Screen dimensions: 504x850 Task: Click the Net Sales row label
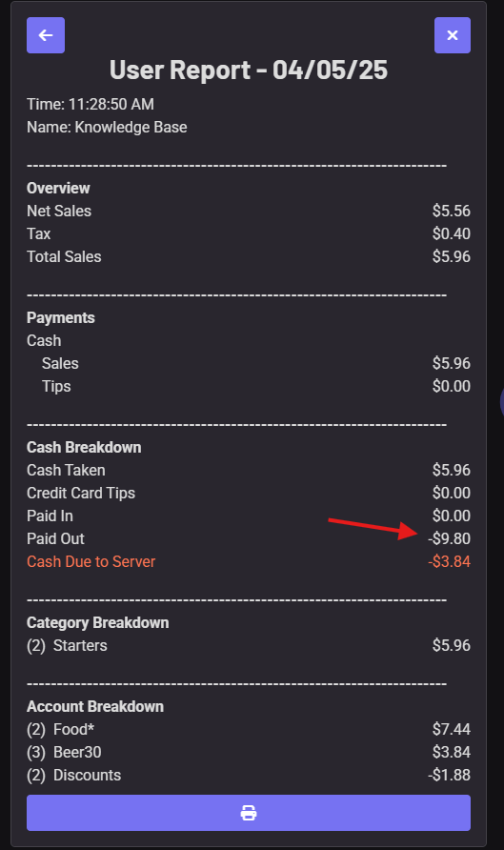59,211
